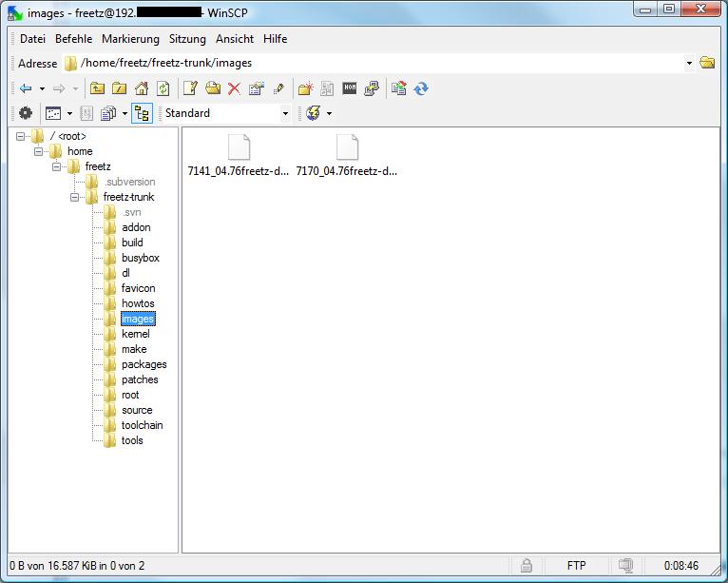This screenshot has width=728, height=583.
Task: Click the open folder icon beside address
Action: pos(707,64)
